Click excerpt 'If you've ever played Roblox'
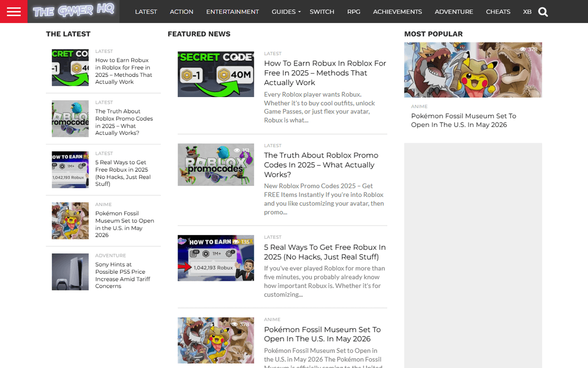 pos(324,281)
